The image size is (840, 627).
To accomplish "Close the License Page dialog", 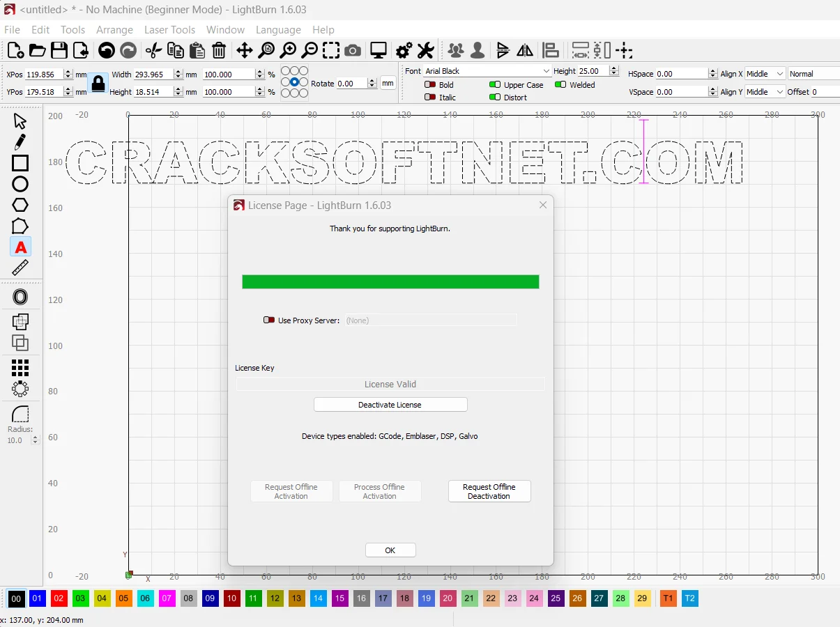I will tap(543, 205).
